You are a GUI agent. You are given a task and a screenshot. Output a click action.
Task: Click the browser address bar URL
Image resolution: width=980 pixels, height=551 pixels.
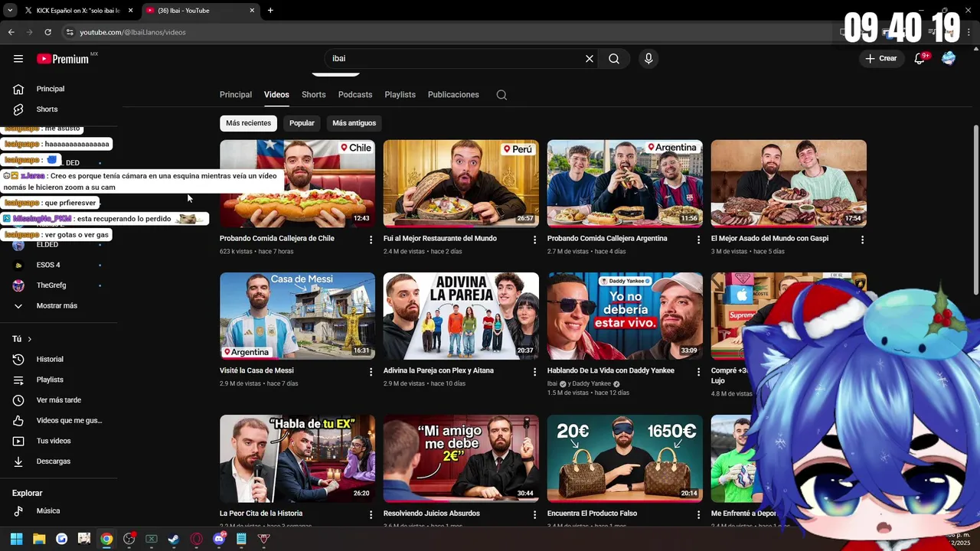click(x=133, y=32)
